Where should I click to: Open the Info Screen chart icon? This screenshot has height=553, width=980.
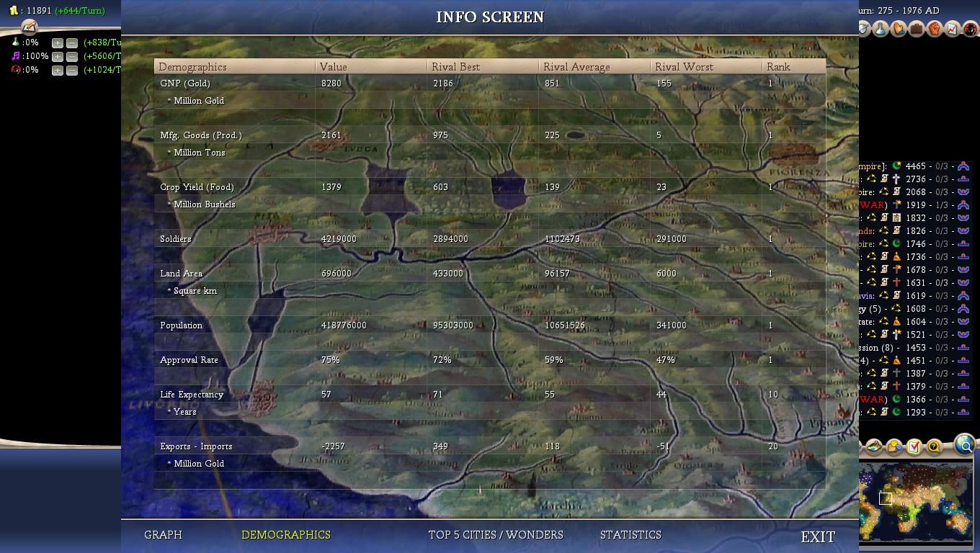point(953,29)
